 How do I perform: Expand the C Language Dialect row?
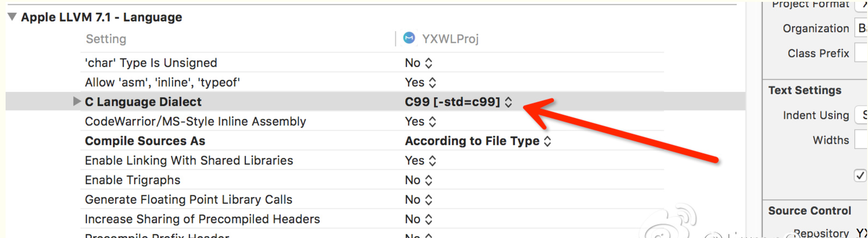point(77,101)
